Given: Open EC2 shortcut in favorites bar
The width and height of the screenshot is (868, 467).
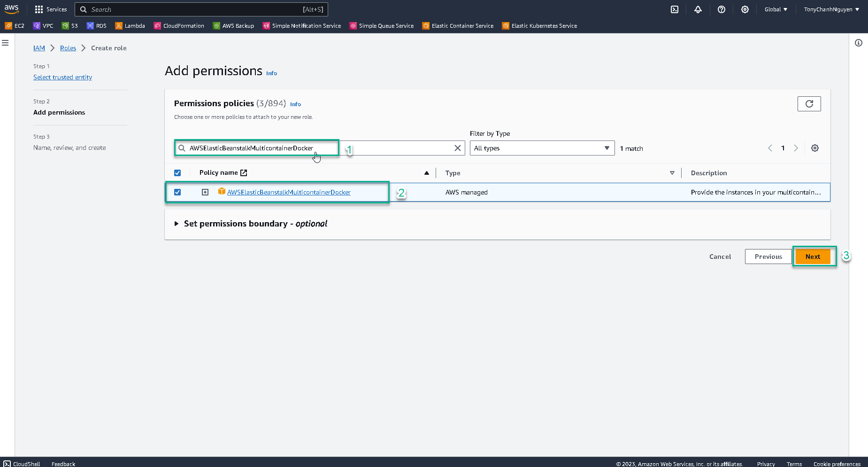Looking at the screenshot, I should 15,26.
